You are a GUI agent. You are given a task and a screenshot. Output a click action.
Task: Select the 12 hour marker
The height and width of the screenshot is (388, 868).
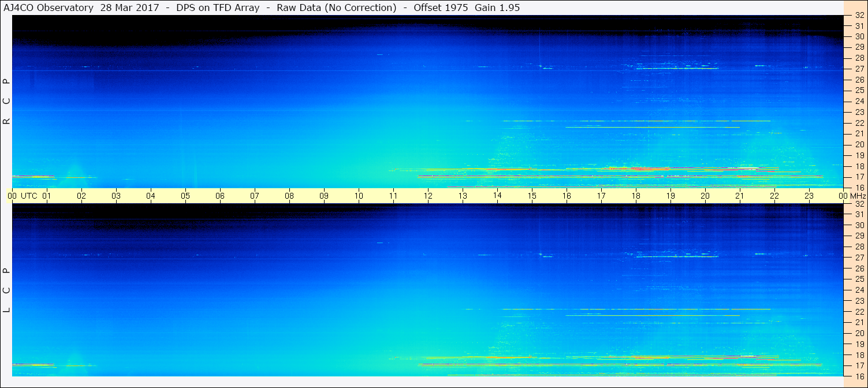point(428,196)
